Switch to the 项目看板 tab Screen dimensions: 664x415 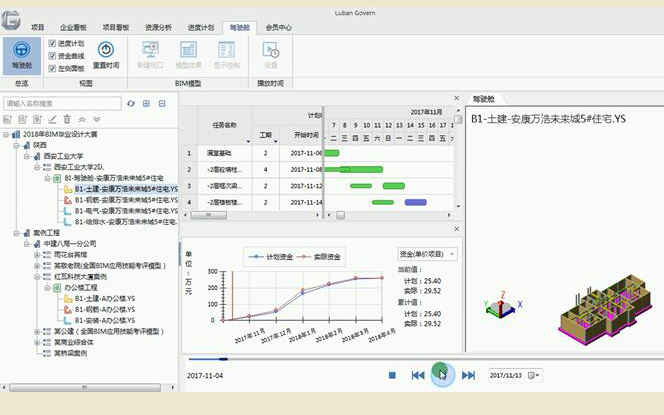(x=116, y=28)
